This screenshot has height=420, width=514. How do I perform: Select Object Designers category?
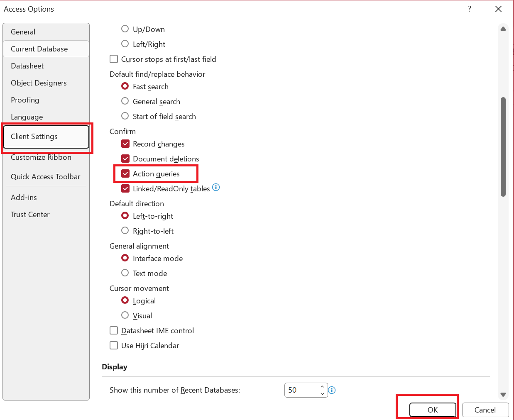[x=46, y=83]
